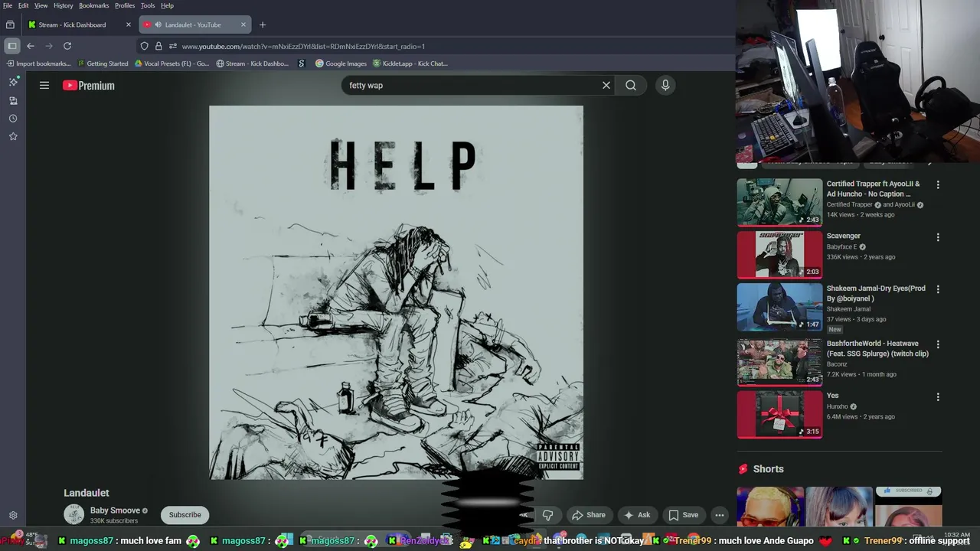Open the 'S' icon bookmark
Screen dimensions: 980x551
pos(302,64)
